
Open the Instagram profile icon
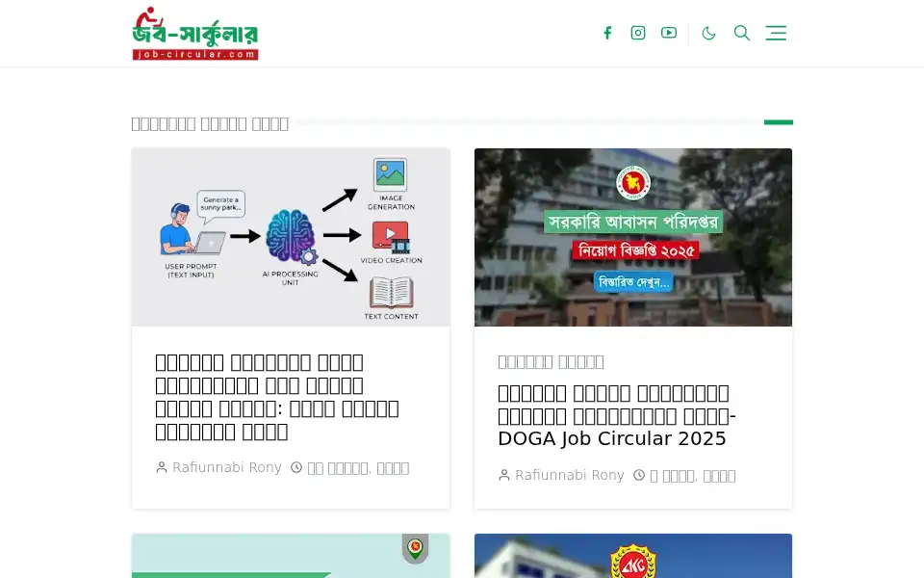click(638, 33)
